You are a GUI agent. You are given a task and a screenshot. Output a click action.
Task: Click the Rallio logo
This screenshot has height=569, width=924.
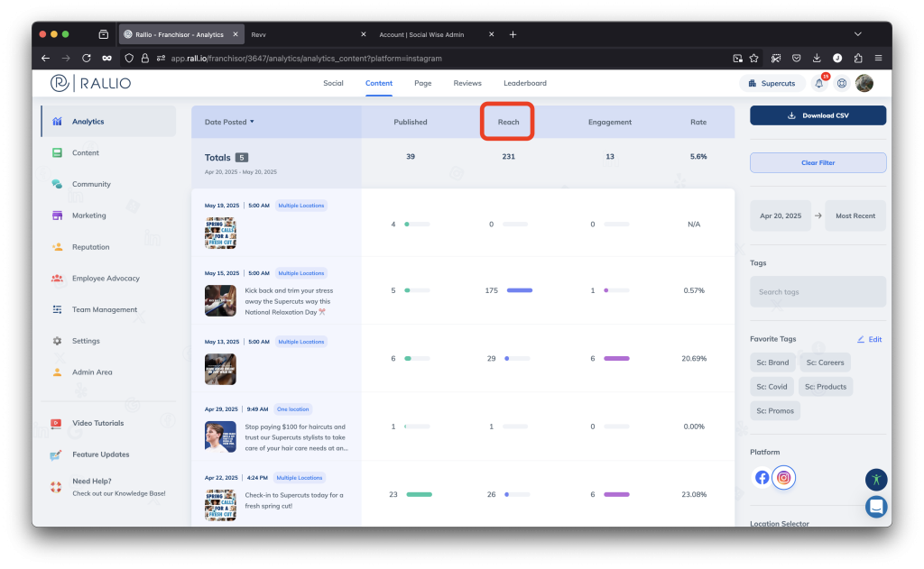click(91, 83)
